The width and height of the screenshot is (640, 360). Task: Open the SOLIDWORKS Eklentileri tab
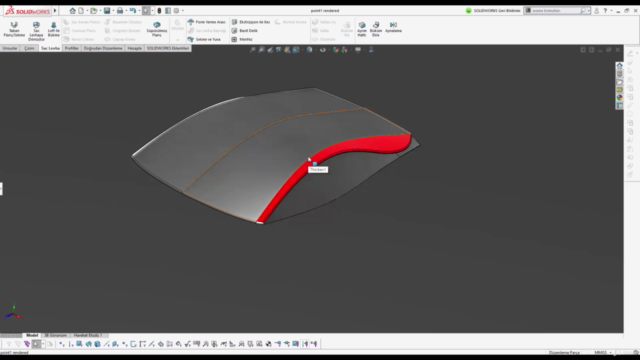point(168,48)
